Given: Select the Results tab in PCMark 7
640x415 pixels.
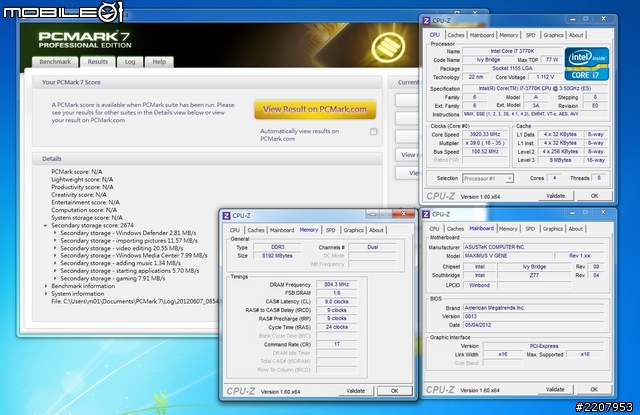Looking at the screenshot, I should click(98, 62).
